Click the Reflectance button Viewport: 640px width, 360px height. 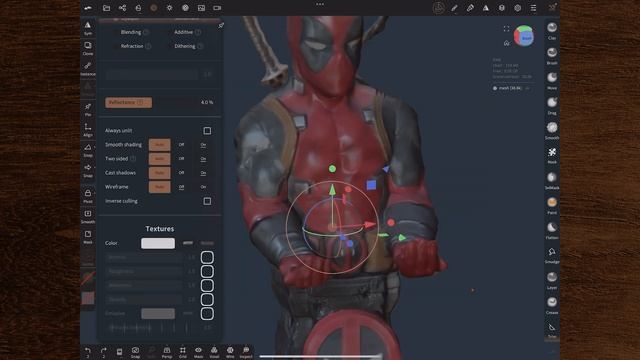129,102
